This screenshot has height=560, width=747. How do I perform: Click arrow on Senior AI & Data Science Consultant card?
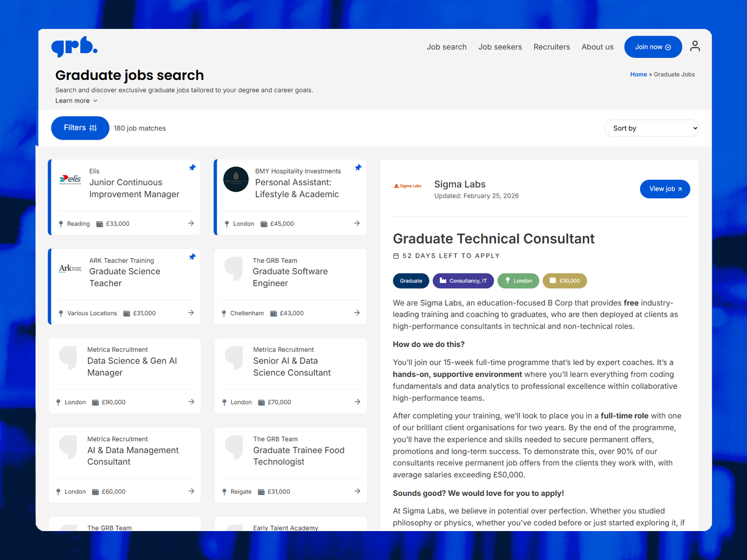[357, 402]
